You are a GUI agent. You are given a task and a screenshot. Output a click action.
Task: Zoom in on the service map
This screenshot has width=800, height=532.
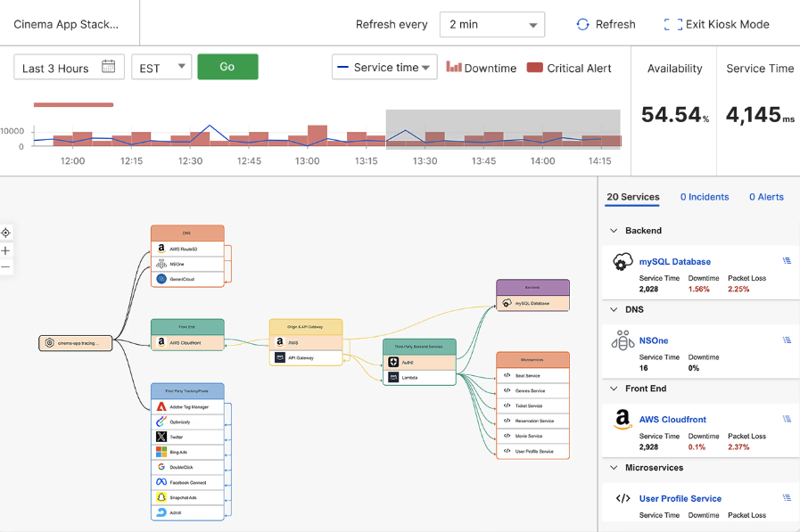[x=5, y=250]
